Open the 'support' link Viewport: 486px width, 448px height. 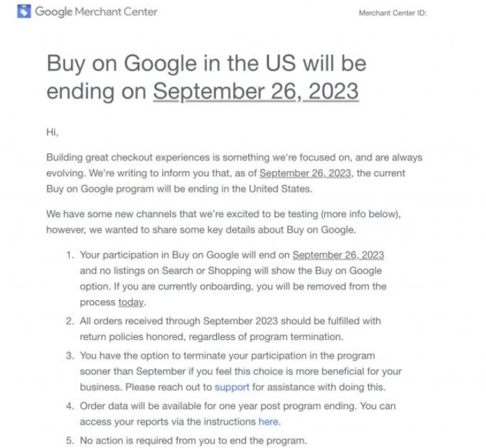pos(231,387)
